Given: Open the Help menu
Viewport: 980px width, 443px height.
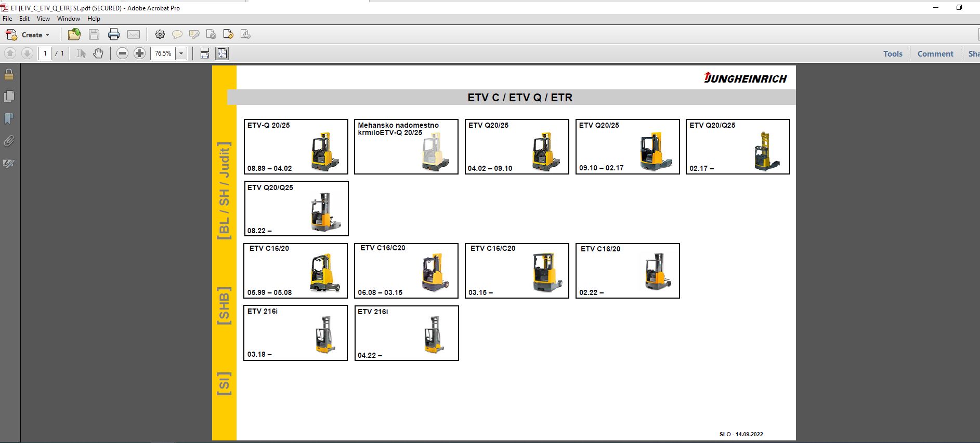Looking at the screenshot, I should click(x=94, y=19).
